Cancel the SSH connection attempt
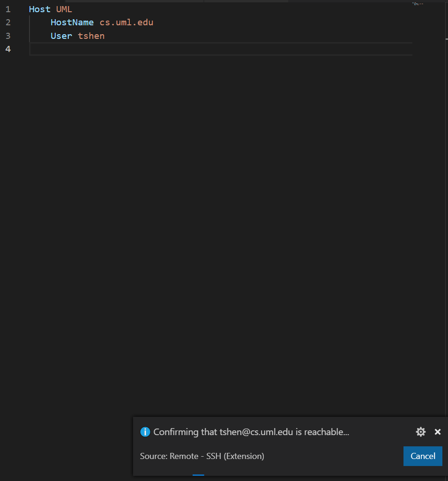 coord(422,456)
